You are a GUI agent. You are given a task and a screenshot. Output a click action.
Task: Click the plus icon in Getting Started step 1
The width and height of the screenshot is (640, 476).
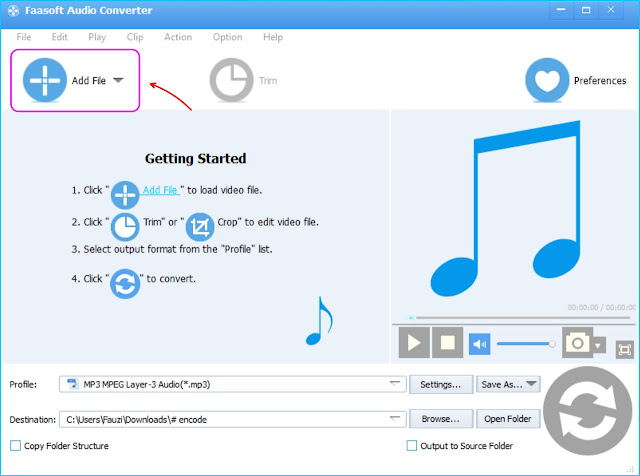tap(125, 195)
